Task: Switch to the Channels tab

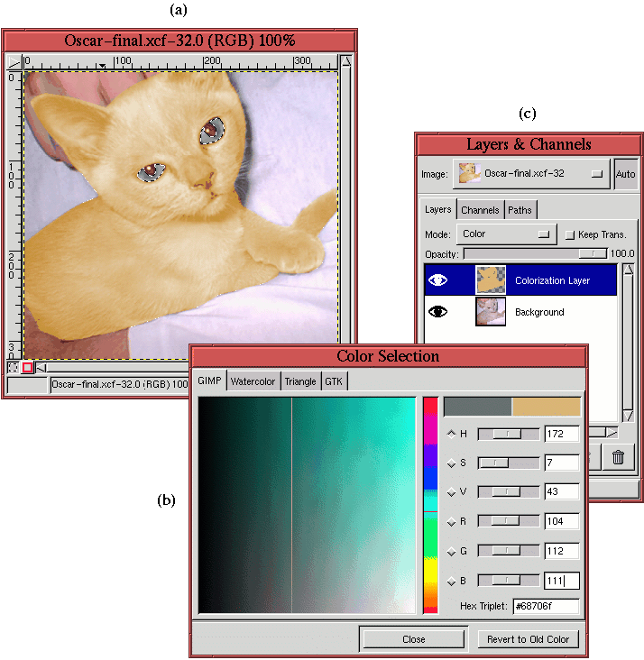Action: click(x=480, y=210)
